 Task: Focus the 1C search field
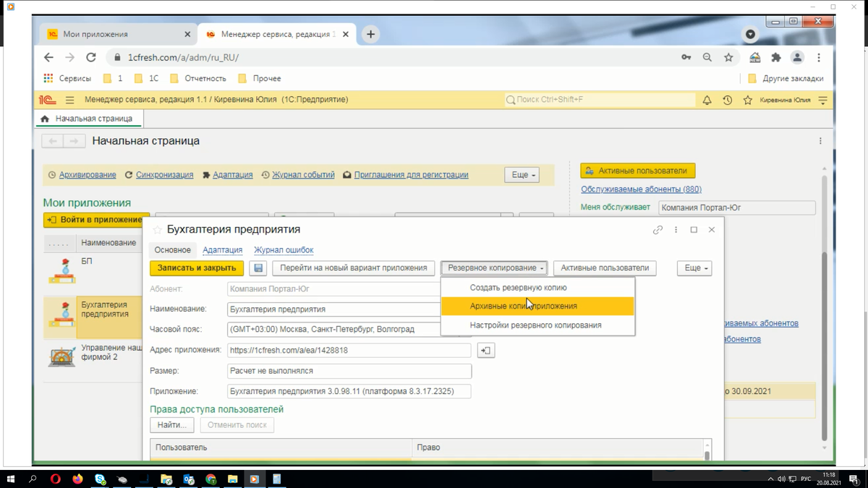(600, 100)
